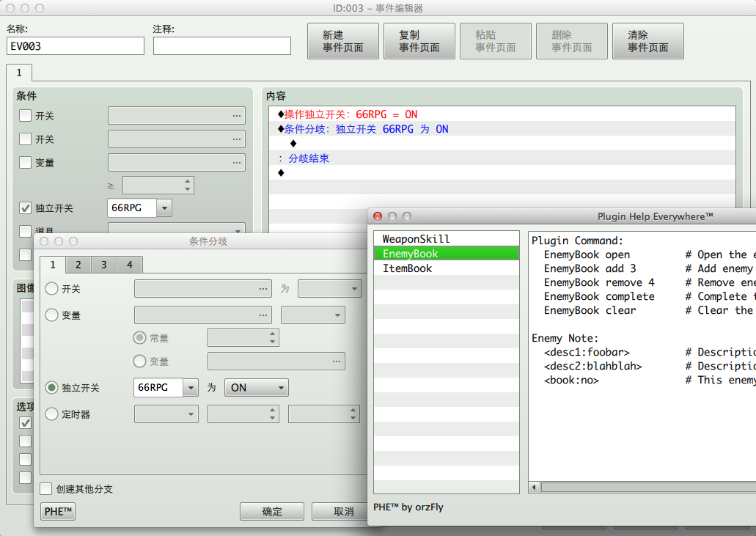Choose the 定时器 radio option
Screen dimensions: 756x536
pos(51,414)
